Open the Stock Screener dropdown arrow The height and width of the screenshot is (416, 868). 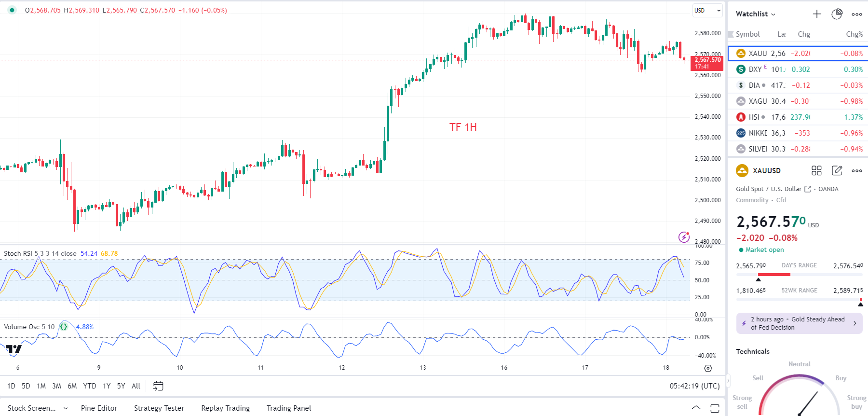click(x=66, y=408)
